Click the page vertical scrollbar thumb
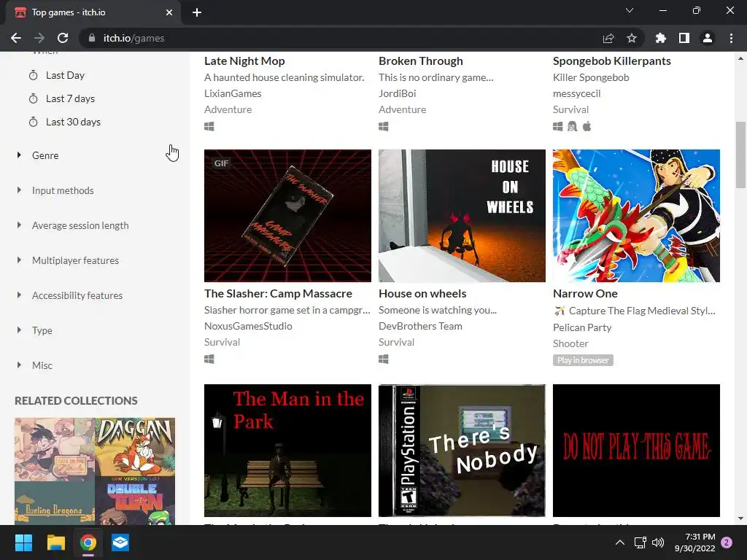Viewport: 747px width, 560px height. 740,155
